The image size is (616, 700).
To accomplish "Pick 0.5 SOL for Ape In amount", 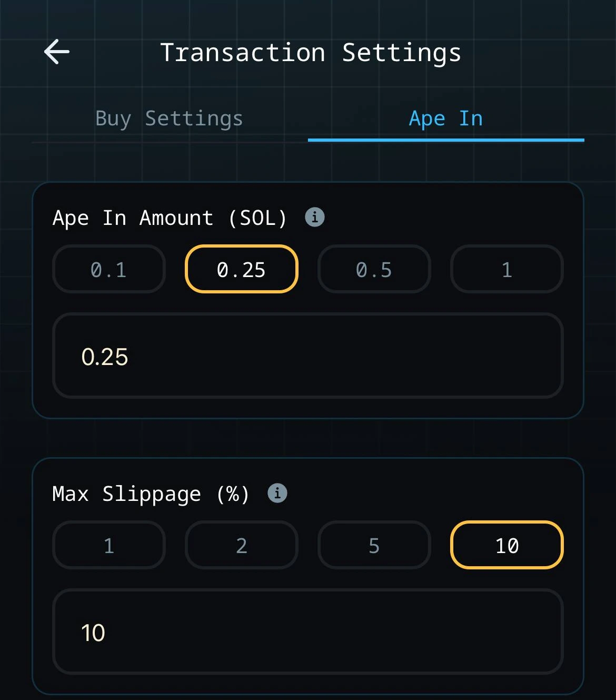I will [374, 269].
